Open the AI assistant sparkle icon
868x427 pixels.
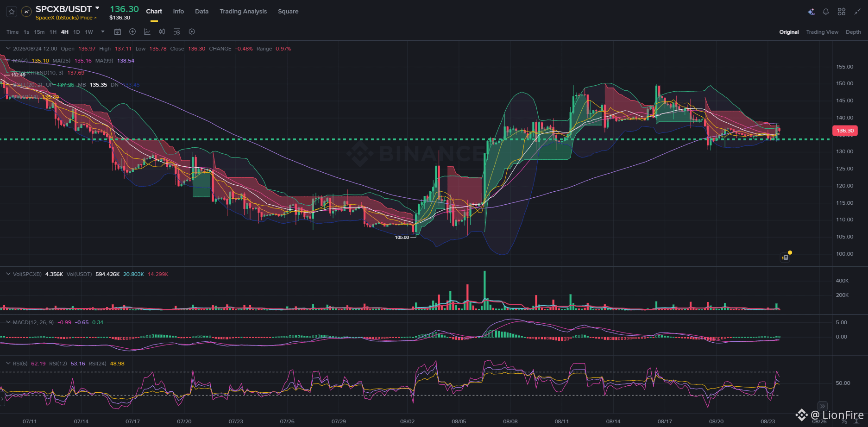tap(811, 12)
